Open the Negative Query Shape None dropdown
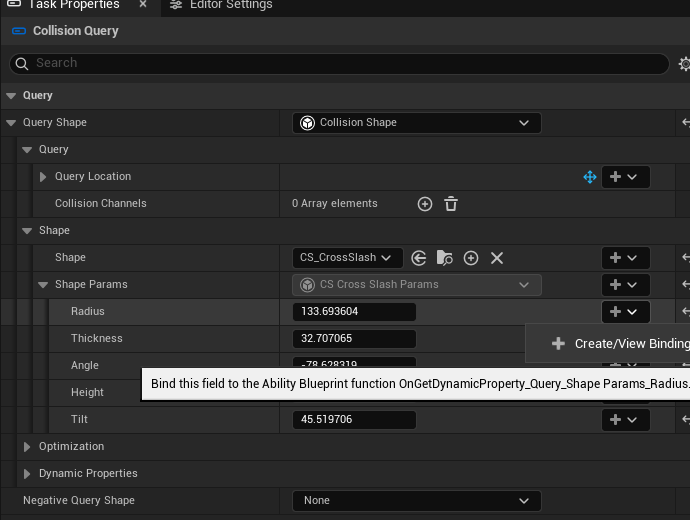690x520 pixels. point(416,501)
